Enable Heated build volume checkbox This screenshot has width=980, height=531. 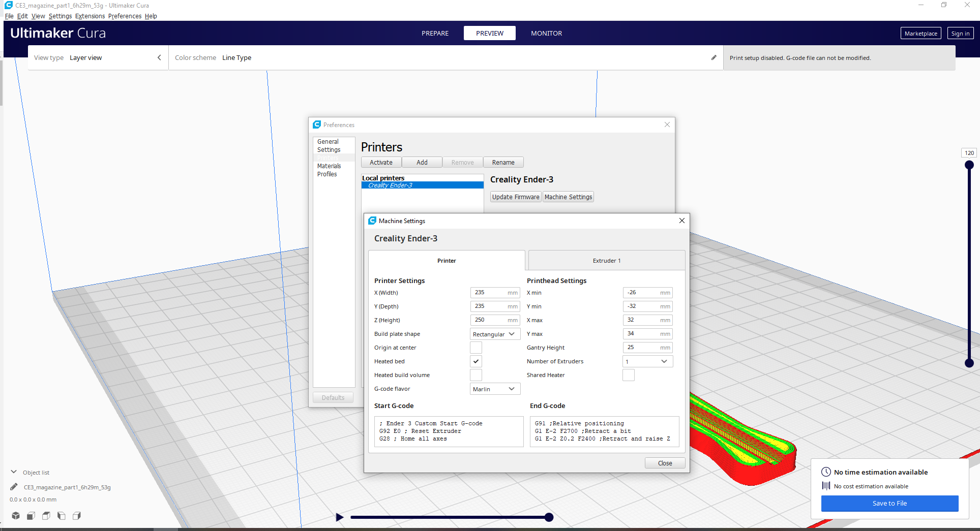(476, 375)
